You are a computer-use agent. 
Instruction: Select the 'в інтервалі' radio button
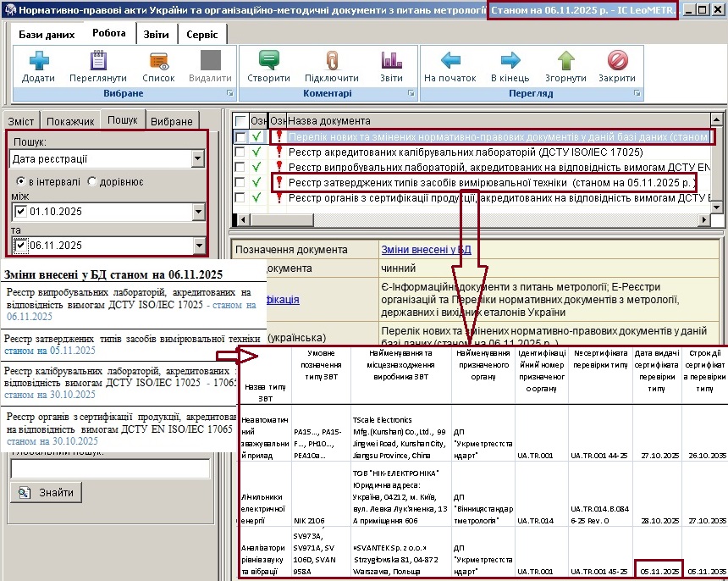(21, 182)
